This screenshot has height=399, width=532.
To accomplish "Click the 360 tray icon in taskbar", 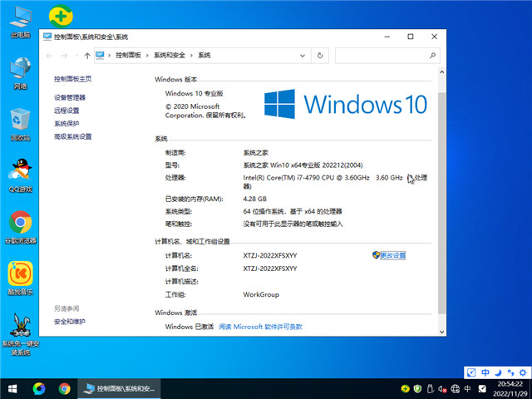I will click(405, 389).
